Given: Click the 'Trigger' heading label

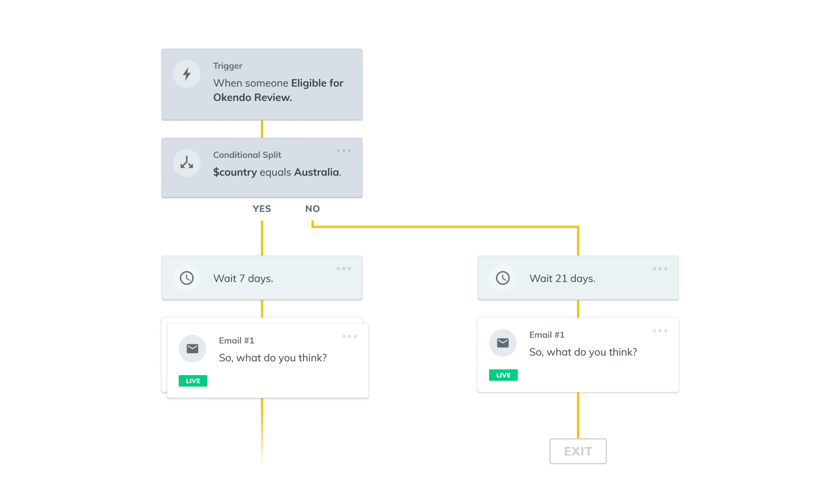Looking at the screenshot, I should [x=228, y=66].
